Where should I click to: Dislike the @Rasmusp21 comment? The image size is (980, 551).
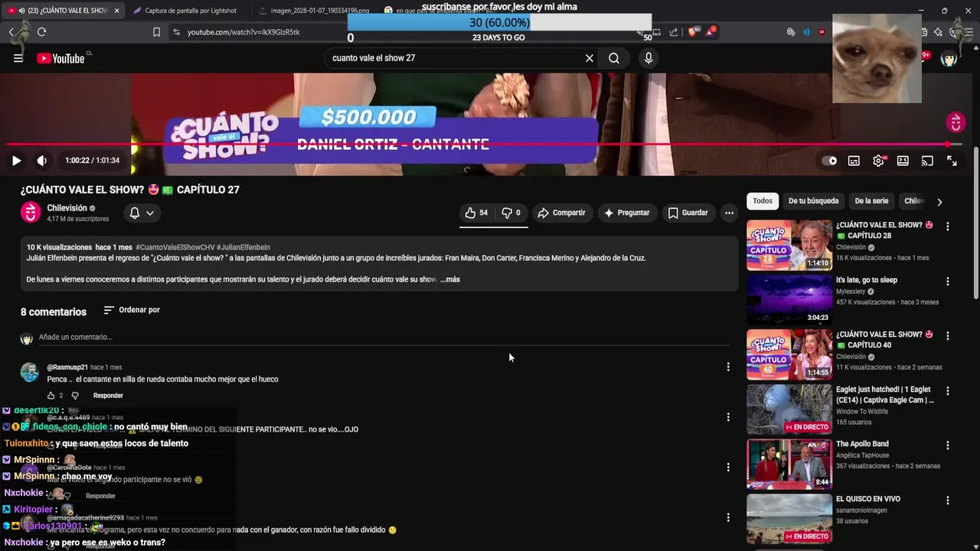tap(75, 396)
